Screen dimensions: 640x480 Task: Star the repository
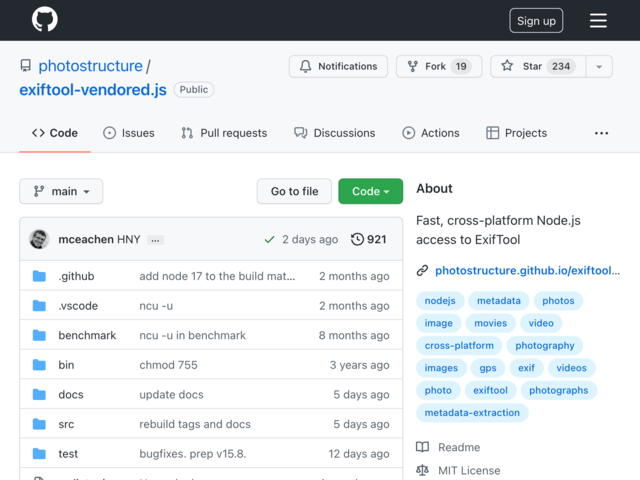pos(538,66)
